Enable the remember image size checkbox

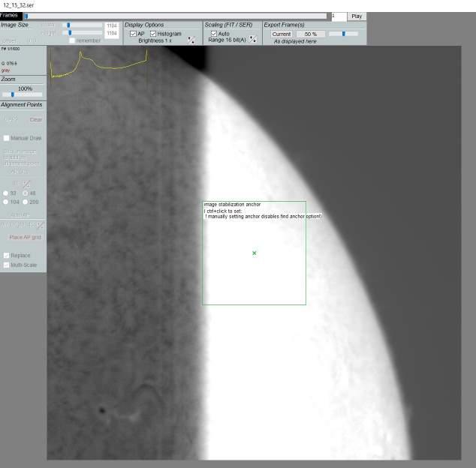click(x=72, y=40)
